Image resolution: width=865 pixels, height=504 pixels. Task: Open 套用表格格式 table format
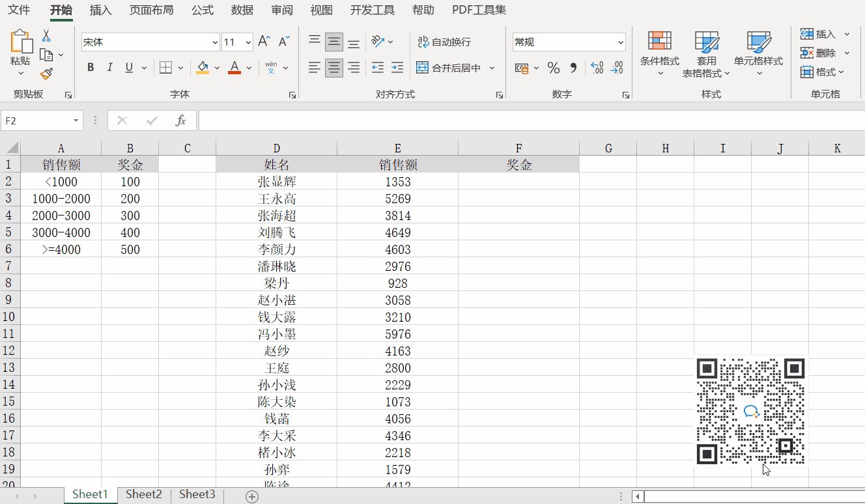[x=707, y=53]
